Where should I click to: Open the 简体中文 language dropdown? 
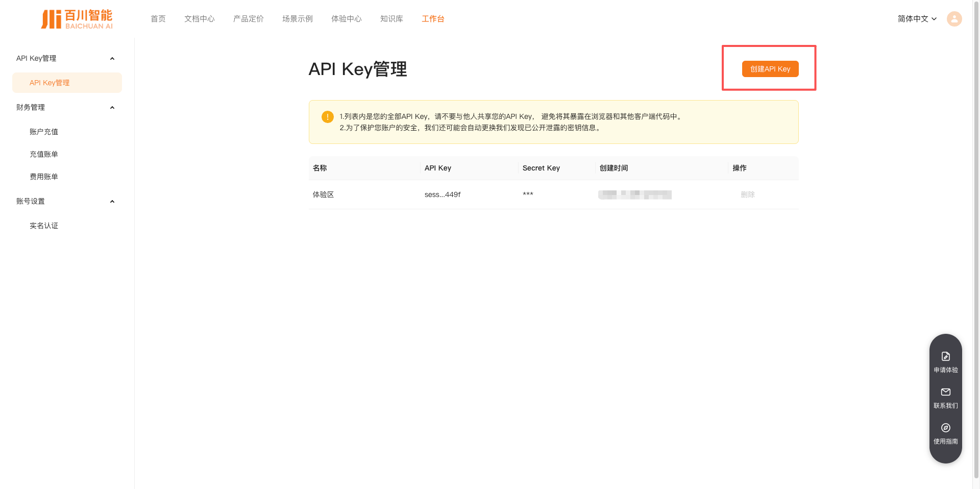coord(917,19)
